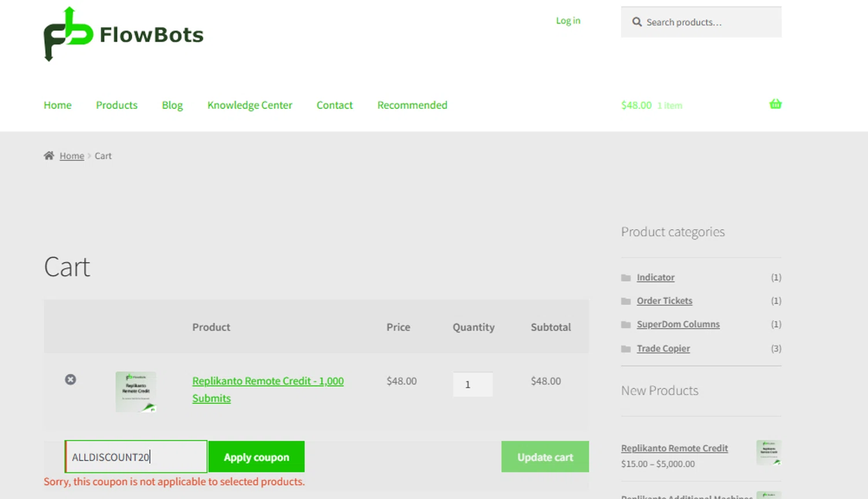Click the Price column header

[398, 327]
